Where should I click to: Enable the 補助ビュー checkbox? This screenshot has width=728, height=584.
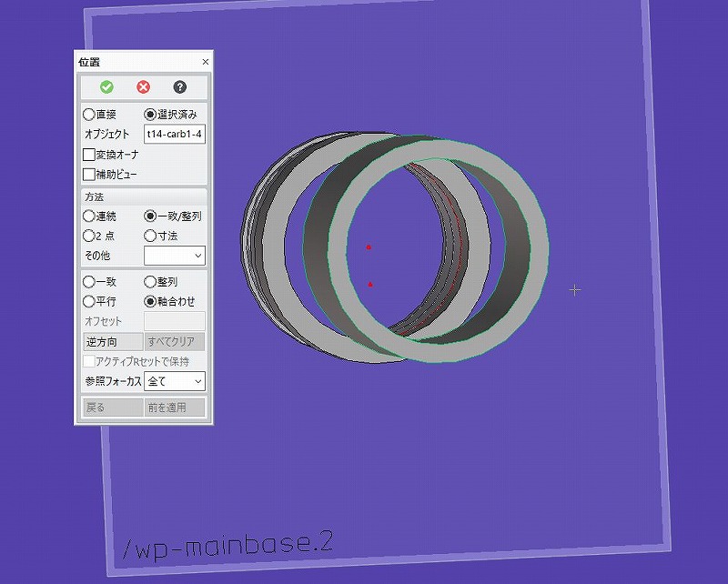89,174
